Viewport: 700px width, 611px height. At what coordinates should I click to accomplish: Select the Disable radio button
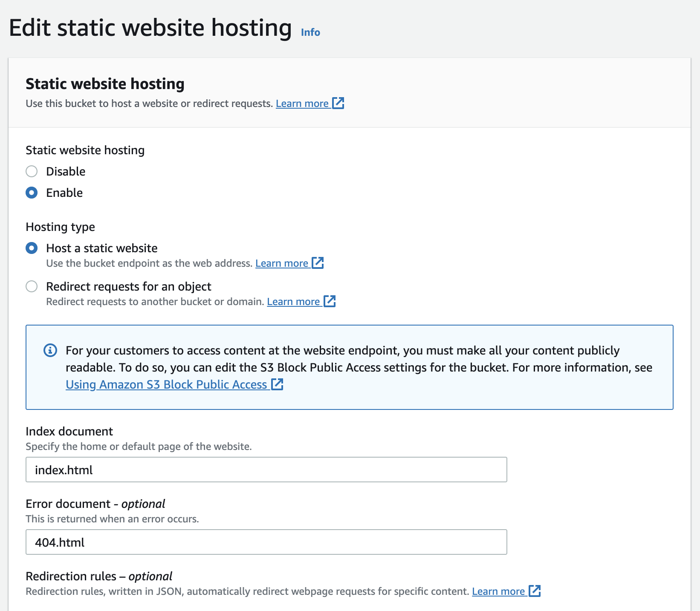tap(32, 171)
